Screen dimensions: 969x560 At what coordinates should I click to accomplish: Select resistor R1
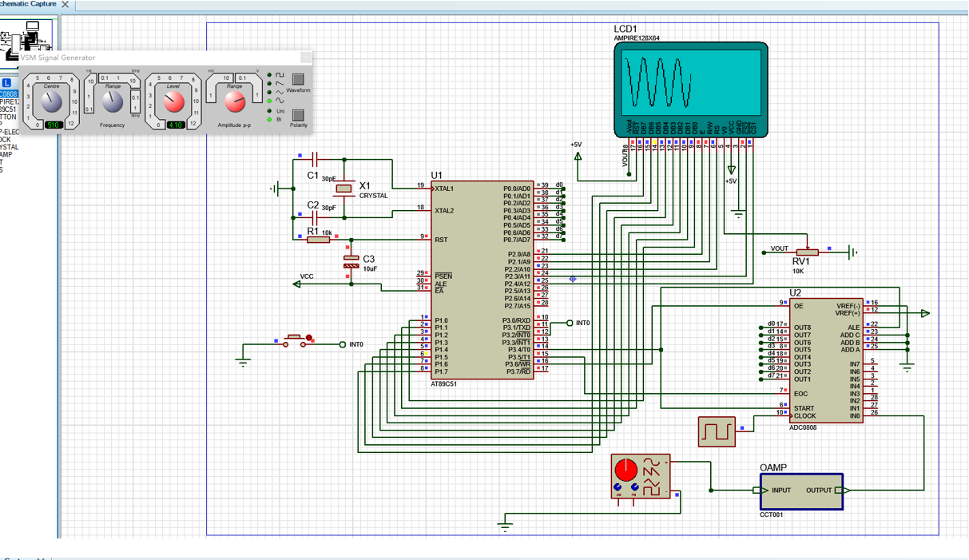(319, 239)
